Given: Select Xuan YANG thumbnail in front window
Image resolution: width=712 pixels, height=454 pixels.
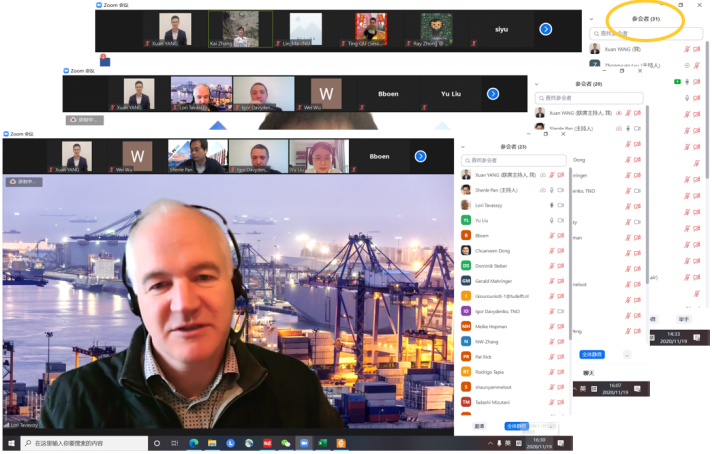Looking at the screenshot, I should click(x=77, y=156).
